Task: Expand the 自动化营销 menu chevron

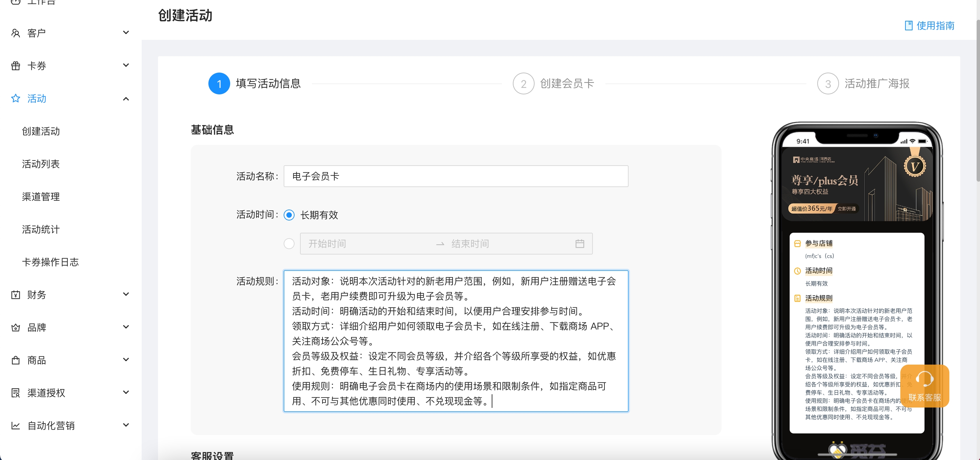Action: pos(126,425)
